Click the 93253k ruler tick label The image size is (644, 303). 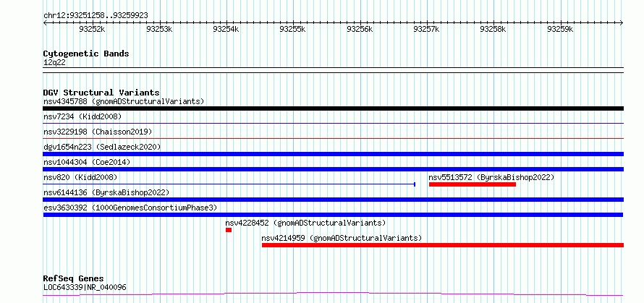[159, 29]
